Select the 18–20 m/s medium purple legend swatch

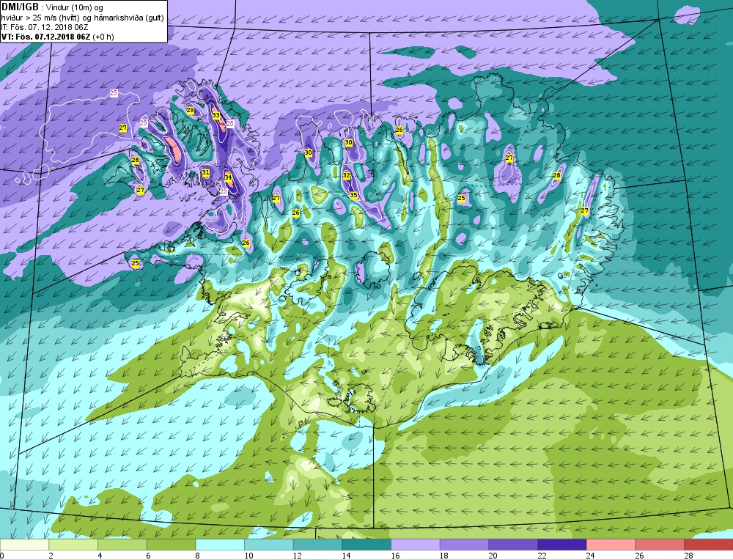(x=464, y=545)
